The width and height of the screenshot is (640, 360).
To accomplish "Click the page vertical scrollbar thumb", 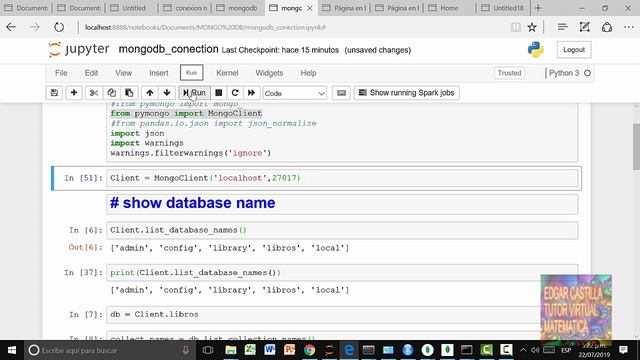I will click(636, 146).
